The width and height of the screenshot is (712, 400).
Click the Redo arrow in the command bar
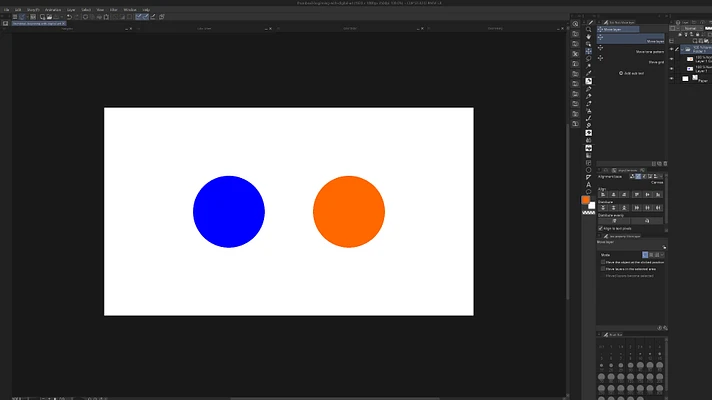(76, 17)
